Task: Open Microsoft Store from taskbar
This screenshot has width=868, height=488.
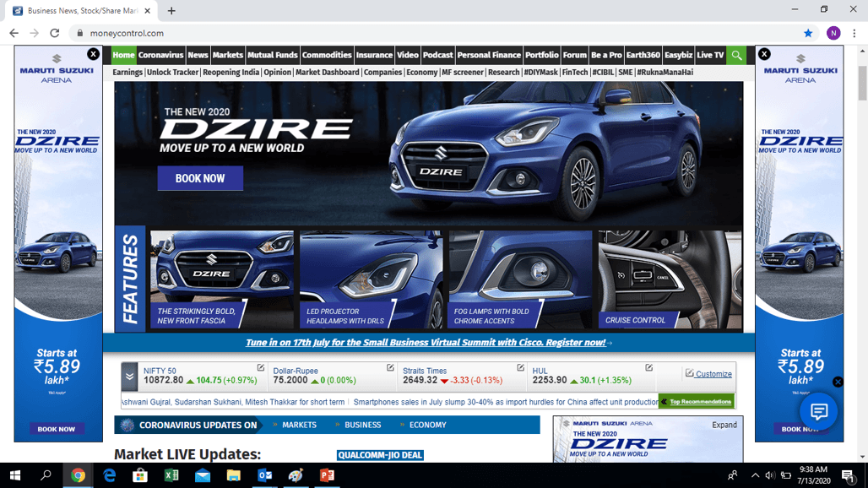Action: 140,475
